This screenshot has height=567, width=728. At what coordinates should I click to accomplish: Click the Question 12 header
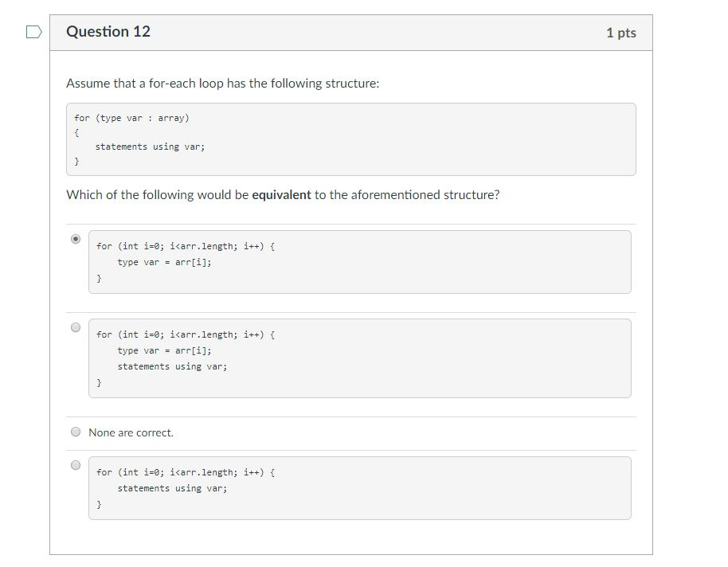(108, 32)
